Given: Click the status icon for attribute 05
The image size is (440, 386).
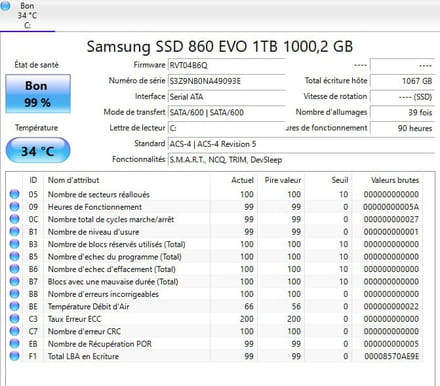Looking at the screenshot, I should pos(14,194).
